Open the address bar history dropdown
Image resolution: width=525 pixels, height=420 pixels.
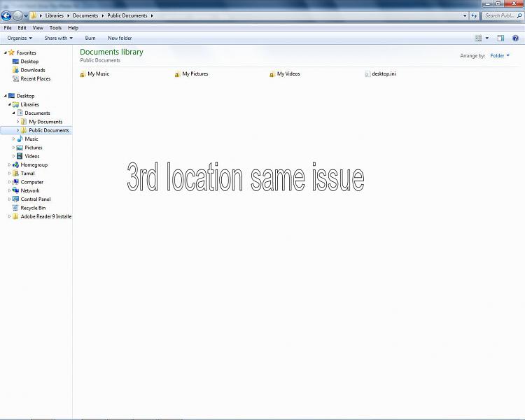pos(465,15)
